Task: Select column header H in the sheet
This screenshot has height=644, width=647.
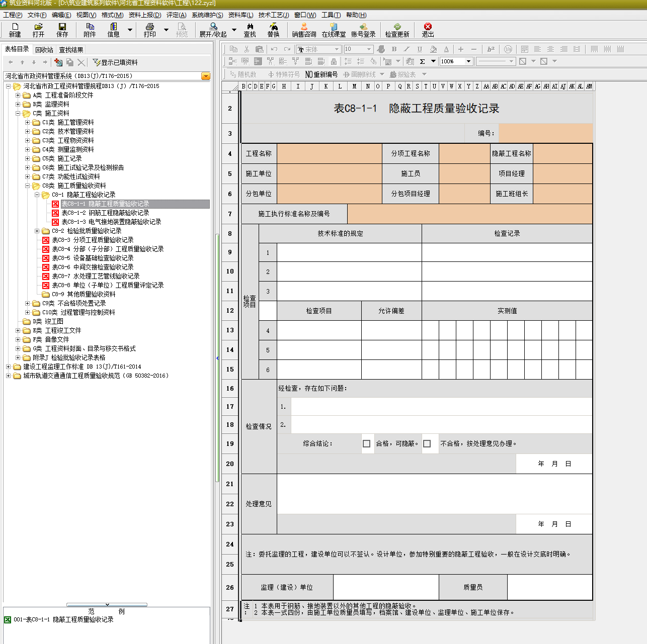Action: coord(284,86)
